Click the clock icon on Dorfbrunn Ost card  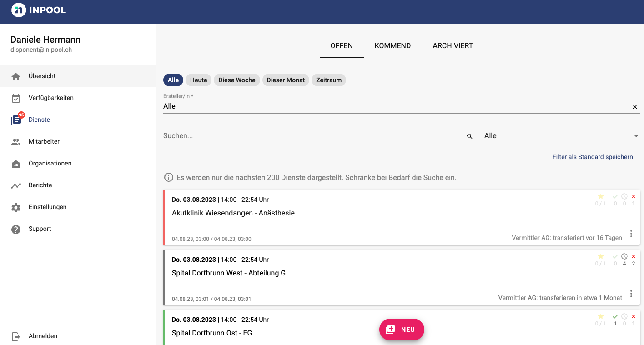pyautogui.click(x=624, y=316)
